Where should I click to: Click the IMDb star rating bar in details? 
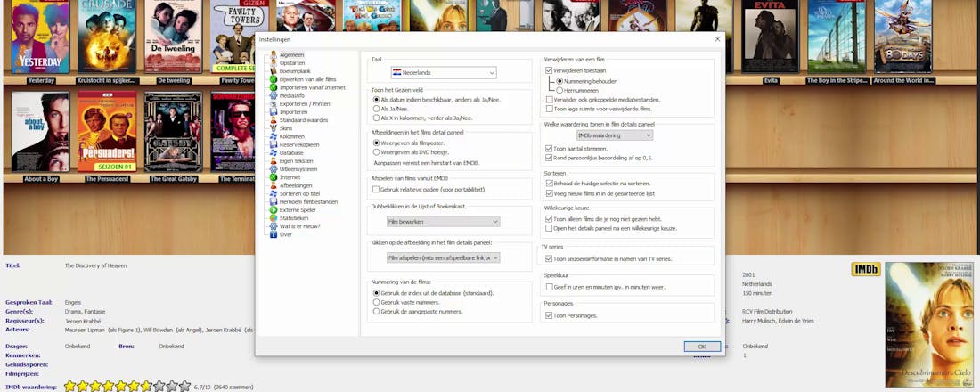[127, 387]
